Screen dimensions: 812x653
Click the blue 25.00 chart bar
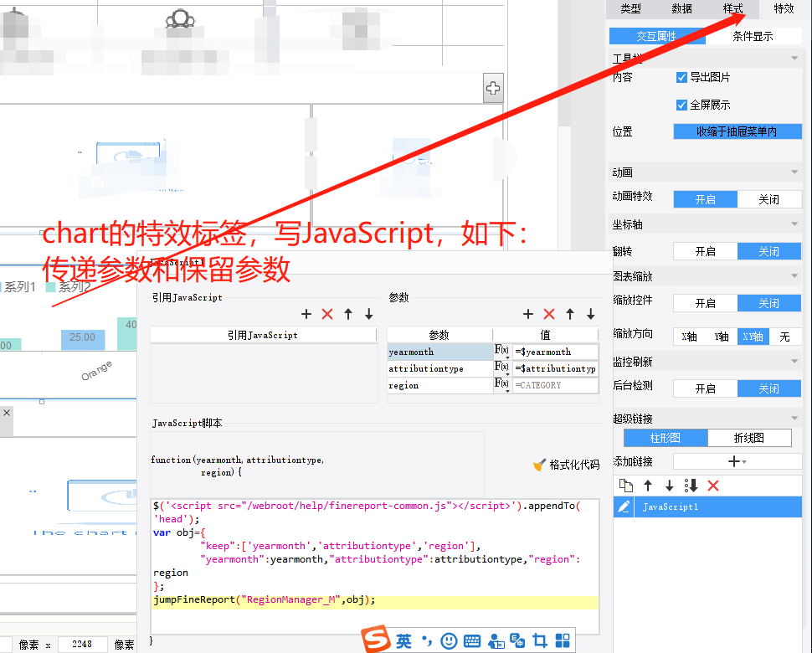coord(83,340)
